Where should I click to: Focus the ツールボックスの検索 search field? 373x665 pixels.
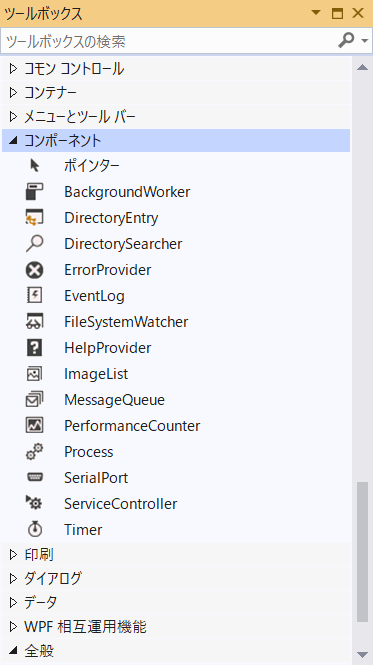[168, 41]
